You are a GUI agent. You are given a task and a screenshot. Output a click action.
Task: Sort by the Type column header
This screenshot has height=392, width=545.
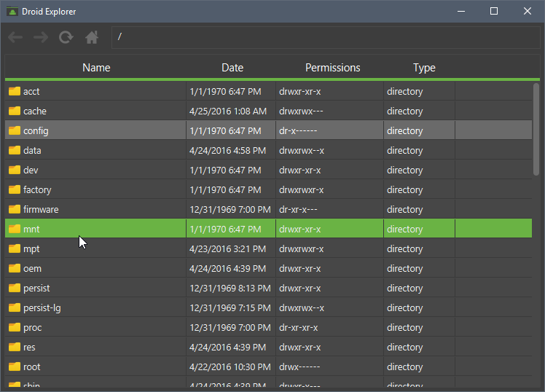coord(424,68)
